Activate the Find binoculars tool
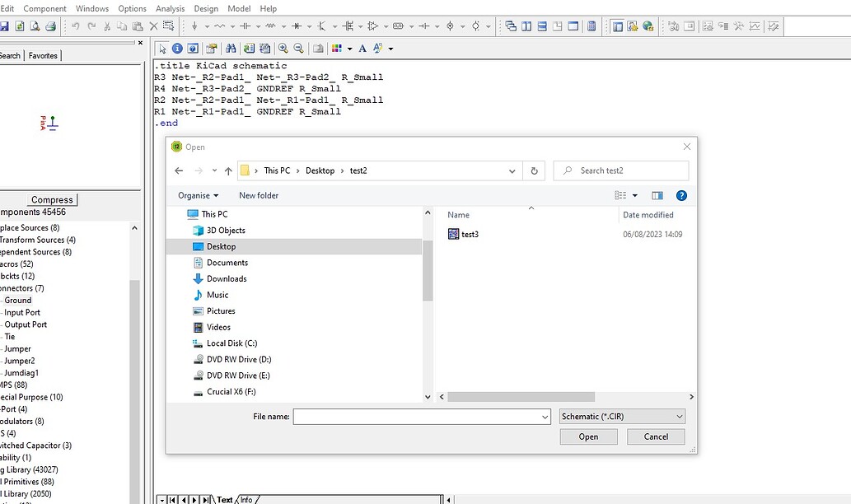 point(232,49)
